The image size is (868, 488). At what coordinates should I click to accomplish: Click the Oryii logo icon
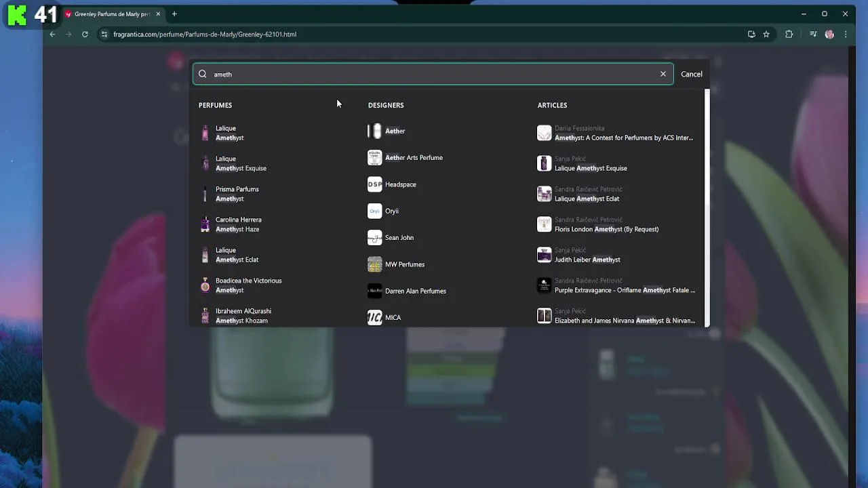[x=375, y=211]
